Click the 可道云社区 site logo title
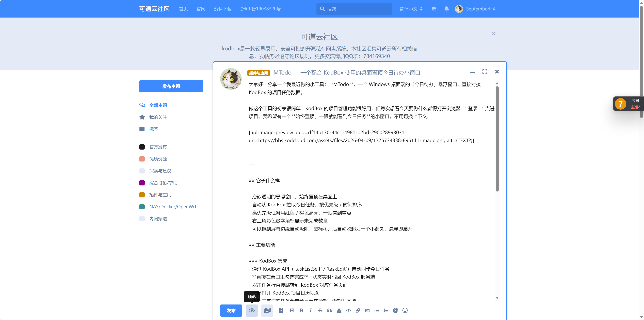Screen dimensions: 644x320 click(x=154, y=9)
